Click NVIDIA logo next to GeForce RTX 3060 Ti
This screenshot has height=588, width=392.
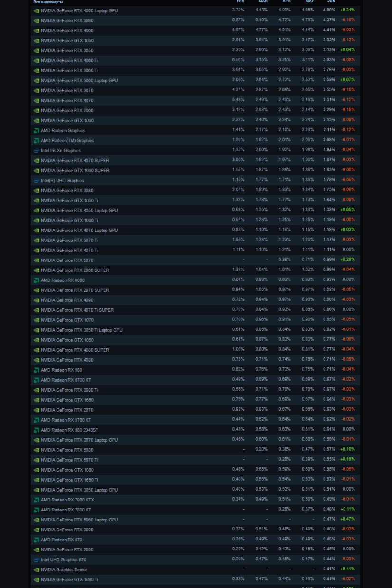coord(37,70)
